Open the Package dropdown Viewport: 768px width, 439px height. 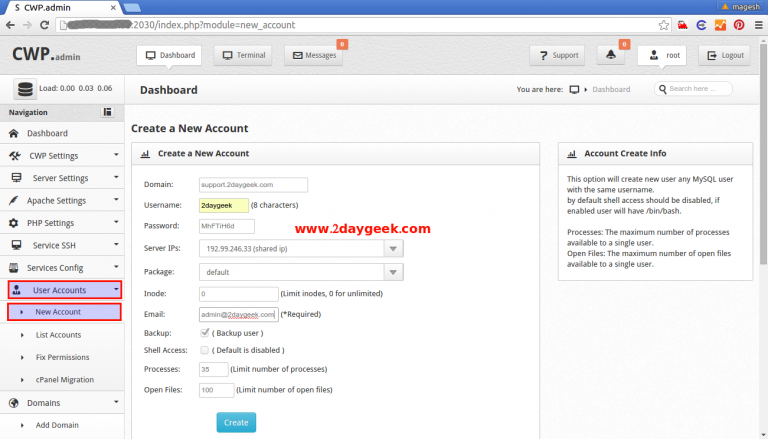393,272
